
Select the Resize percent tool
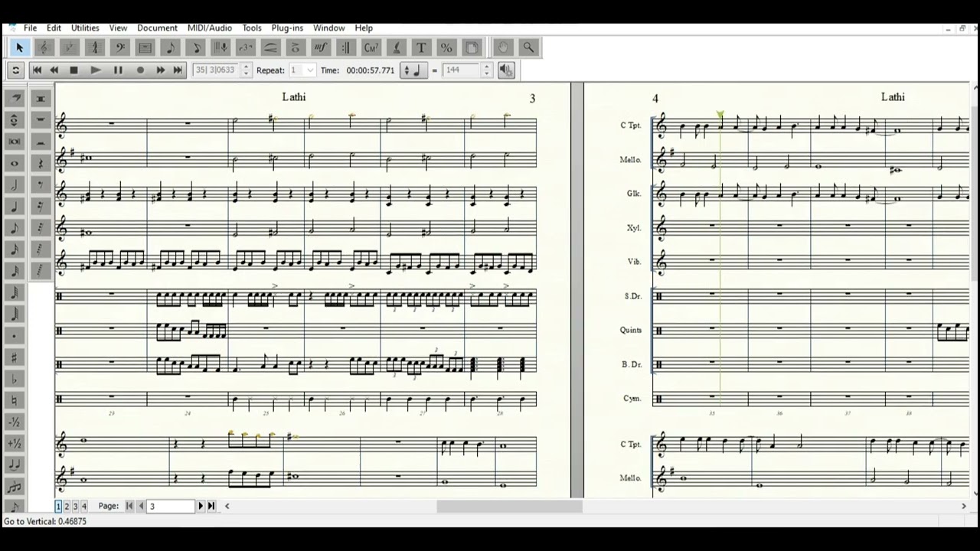(x=446, y=47)
